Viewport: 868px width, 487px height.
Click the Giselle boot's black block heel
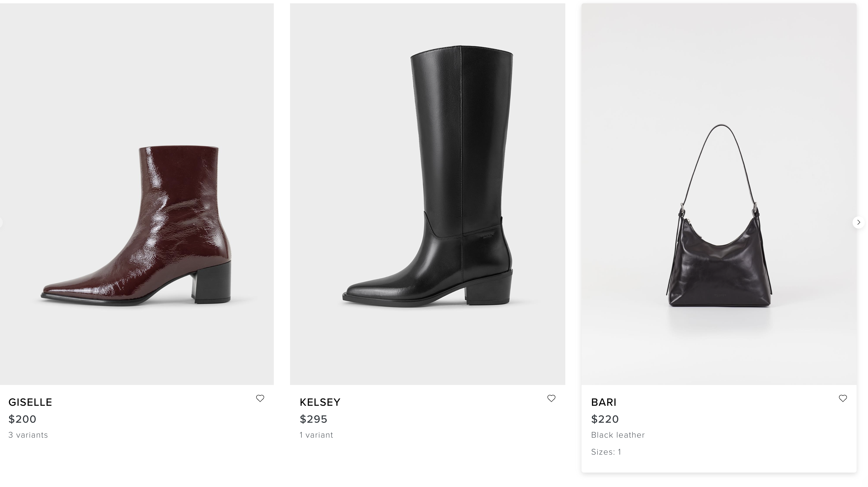coord(212,283)
